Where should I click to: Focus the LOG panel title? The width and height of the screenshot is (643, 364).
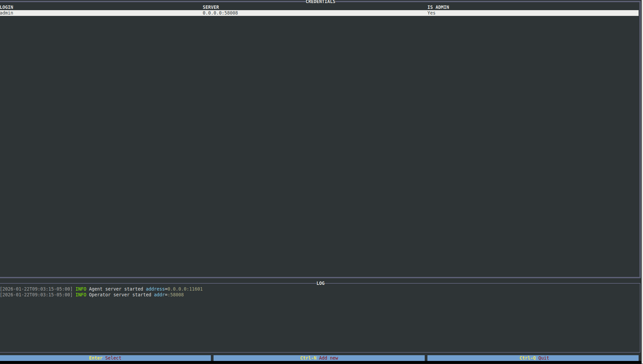[320, 283]
